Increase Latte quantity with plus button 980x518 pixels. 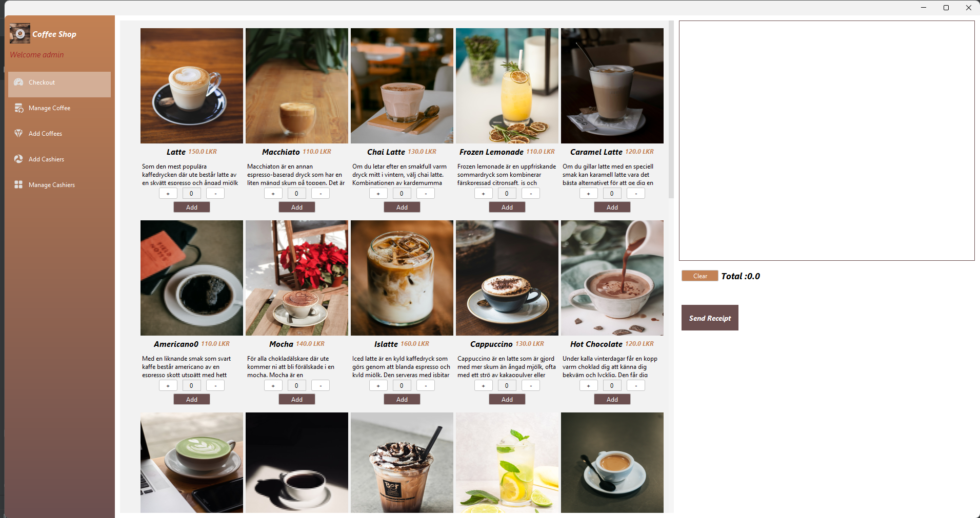pyautogui.click(x=168, y=194)
